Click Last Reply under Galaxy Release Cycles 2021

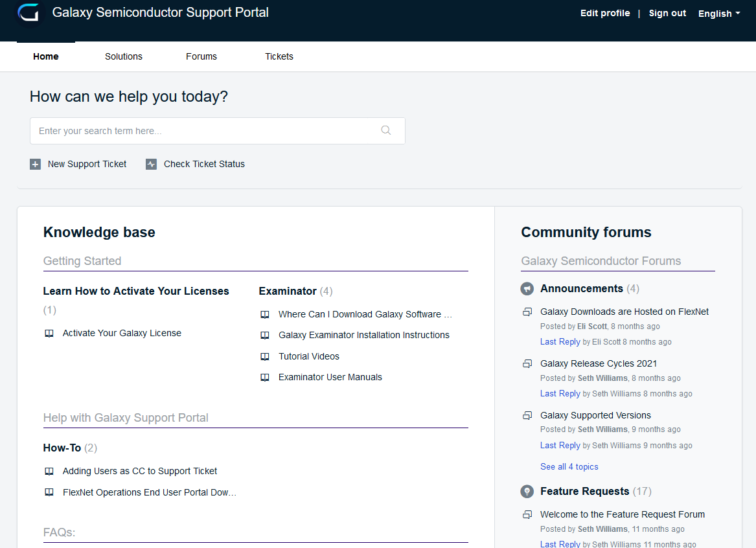(x=560, y=393)
